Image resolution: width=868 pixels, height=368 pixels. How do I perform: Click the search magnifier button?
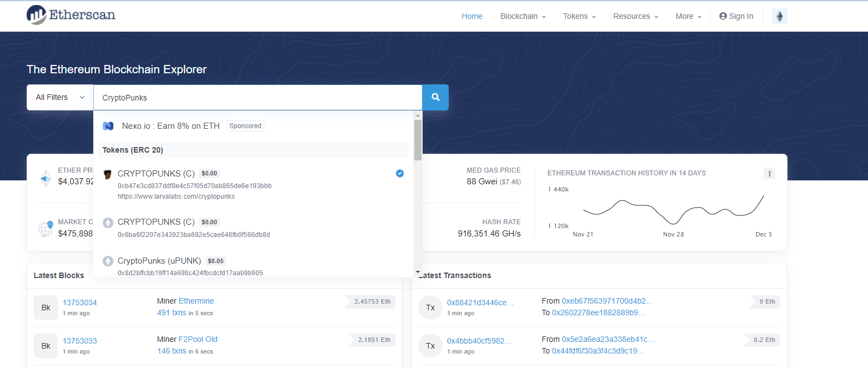click(x=435, y=97)
